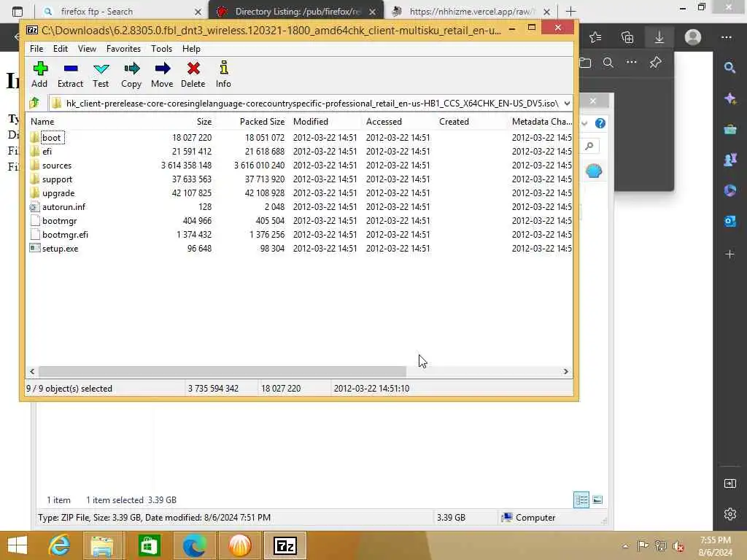Screen dimensions: 747x560
Task: Select the upgrade folder
Action: [58, 192]
